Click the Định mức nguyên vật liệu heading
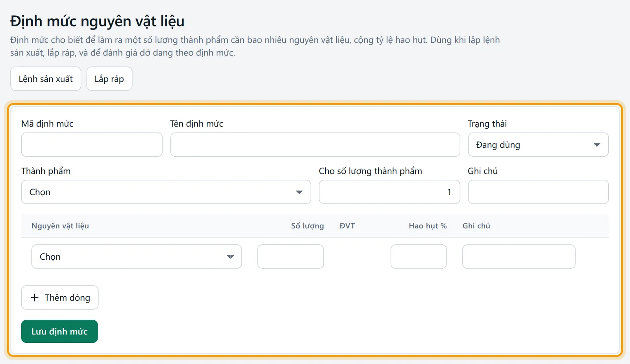This screenshot has height=364, width=630. (97, 21)
